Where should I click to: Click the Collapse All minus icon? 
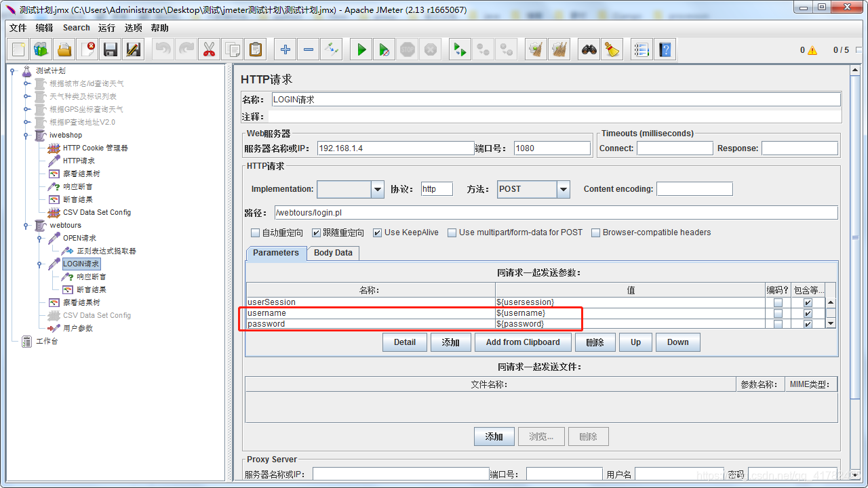(309, 49)
